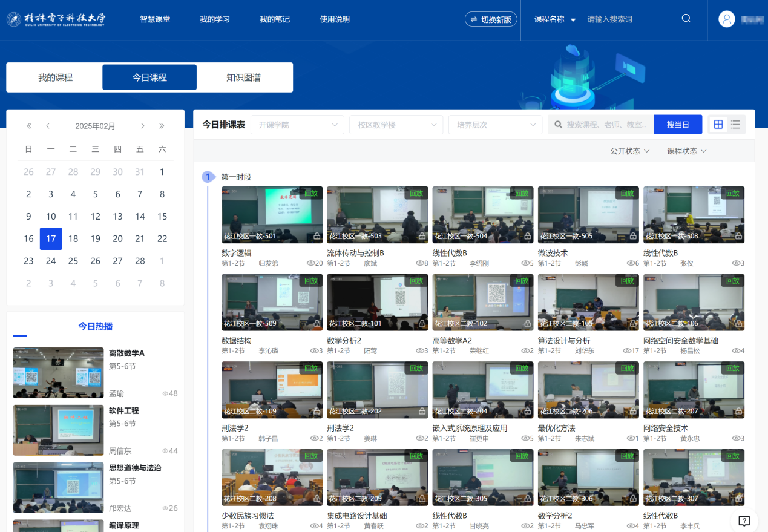Select February 18 in the calendar
The height and width of the screenshot is (532, 768).
coord(73,238)
